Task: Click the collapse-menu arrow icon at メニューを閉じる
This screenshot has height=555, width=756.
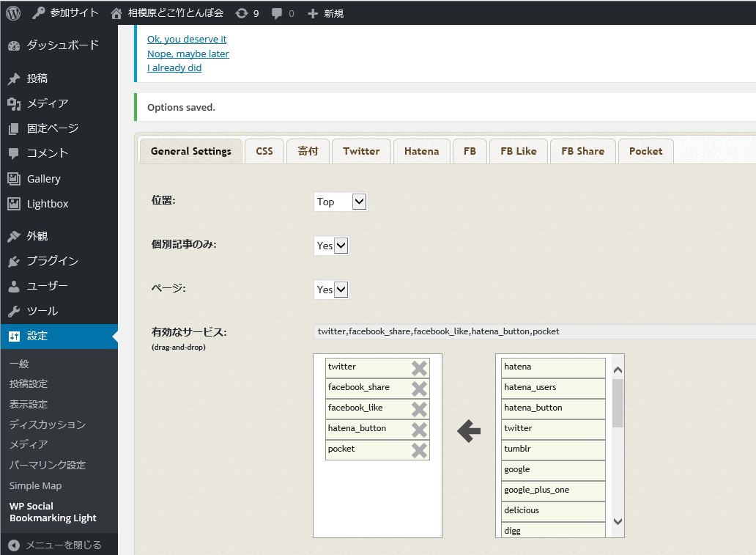Action: click(x=14, y=545)
